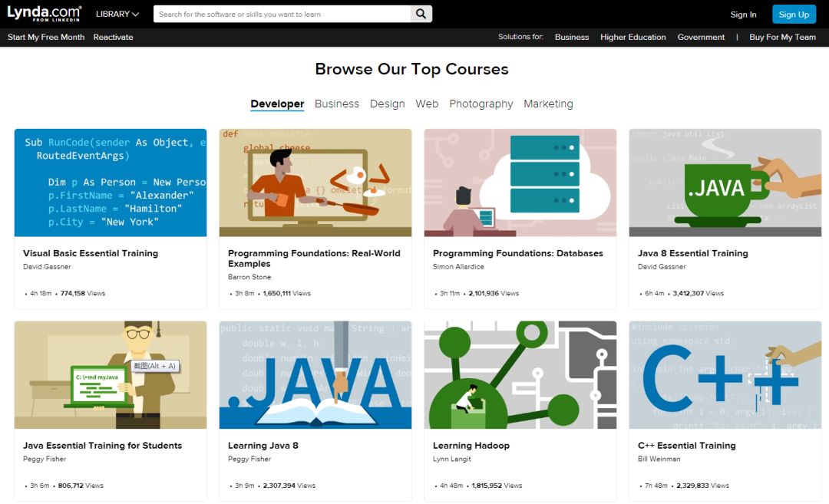Click the 2,307,394 Views count

289,486
